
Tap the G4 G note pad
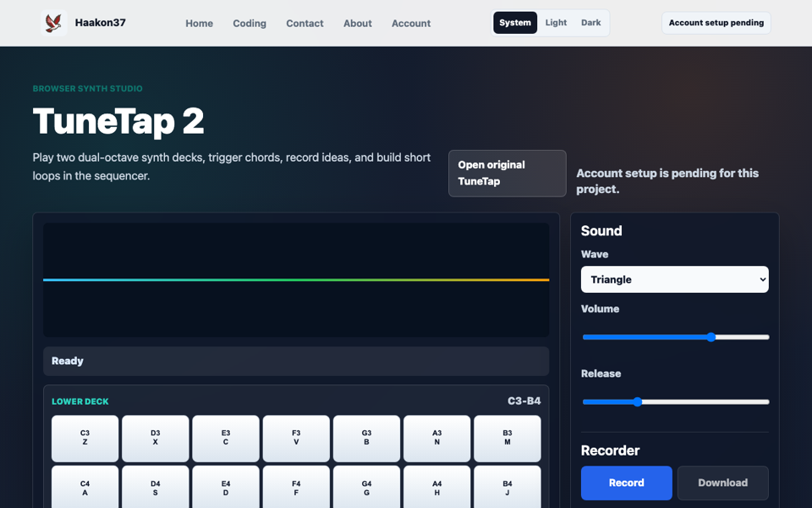pyautogui.click(x=366, y=488)
